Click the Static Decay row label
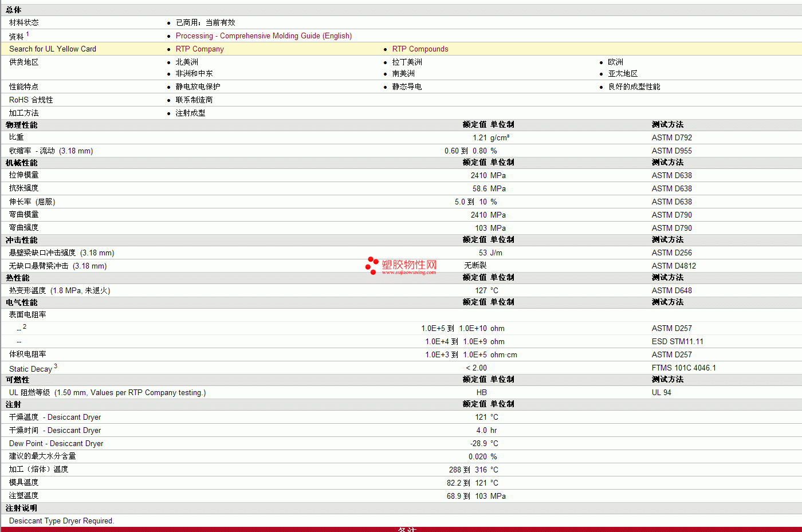This screenshot has height=532, width=802. [33, 368]
